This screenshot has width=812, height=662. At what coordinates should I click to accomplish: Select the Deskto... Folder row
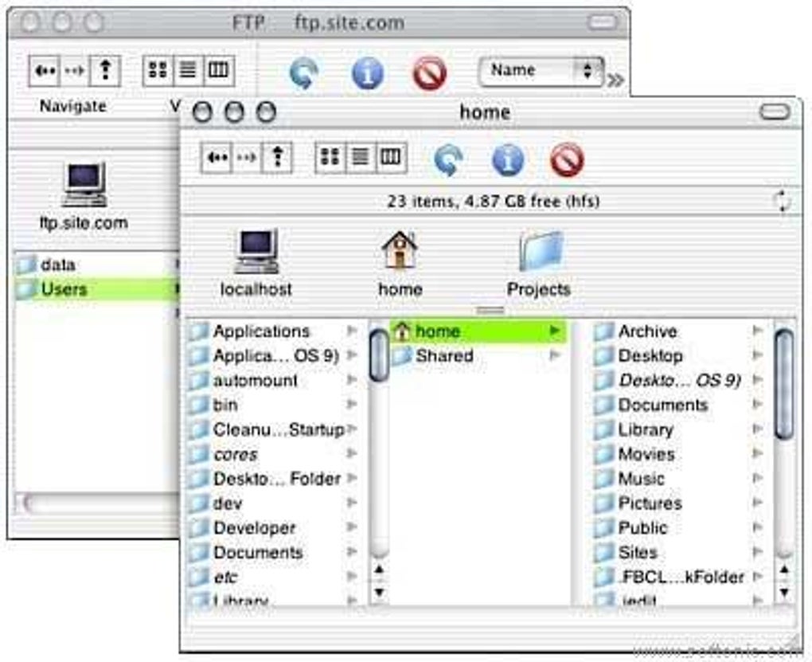pyautogui.click(x=275, y=479)
